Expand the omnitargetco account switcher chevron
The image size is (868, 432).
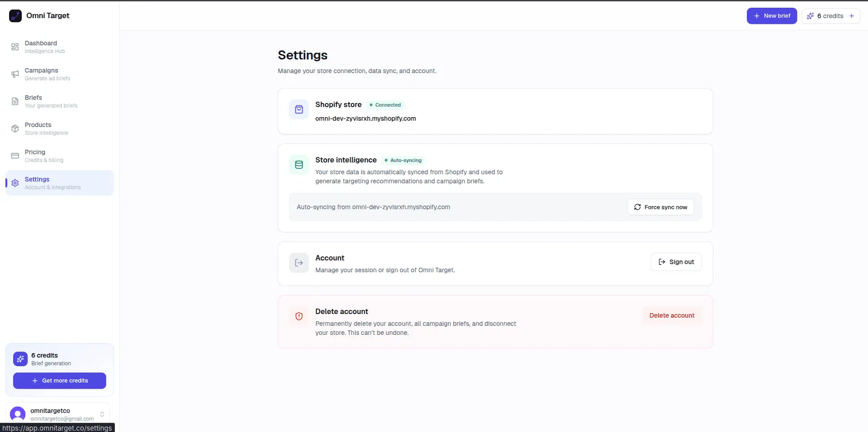[x=102, y=414]
